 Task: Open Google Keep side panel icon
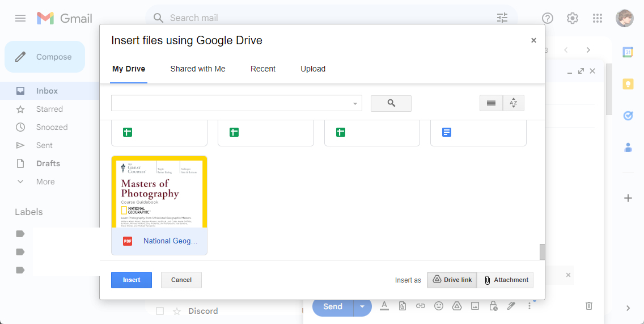click(628, 84)
